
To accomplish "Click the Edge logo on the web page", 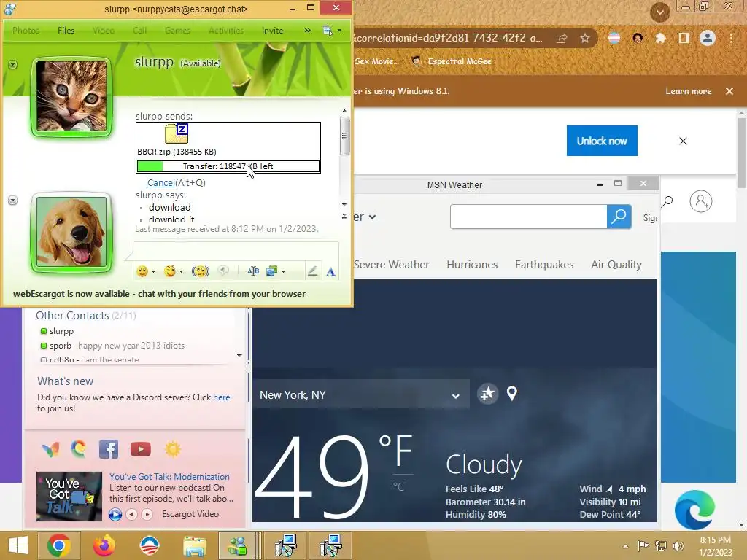I will click(694, 510).
